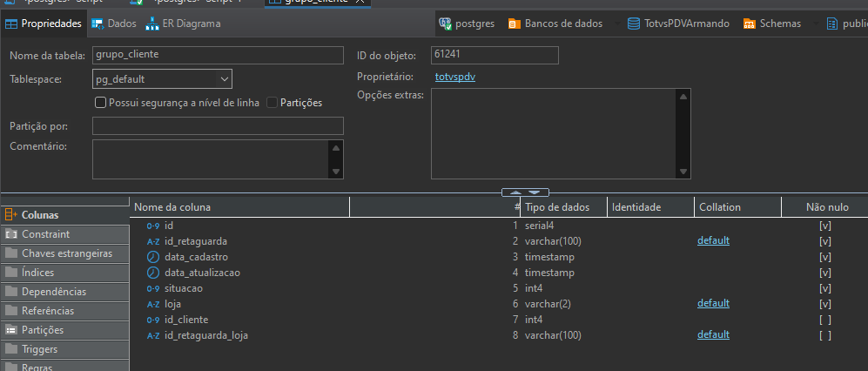This screenshot has height=371, width=868.
Task: Toggle the Partições checkbox
Action: coord(273,103)
